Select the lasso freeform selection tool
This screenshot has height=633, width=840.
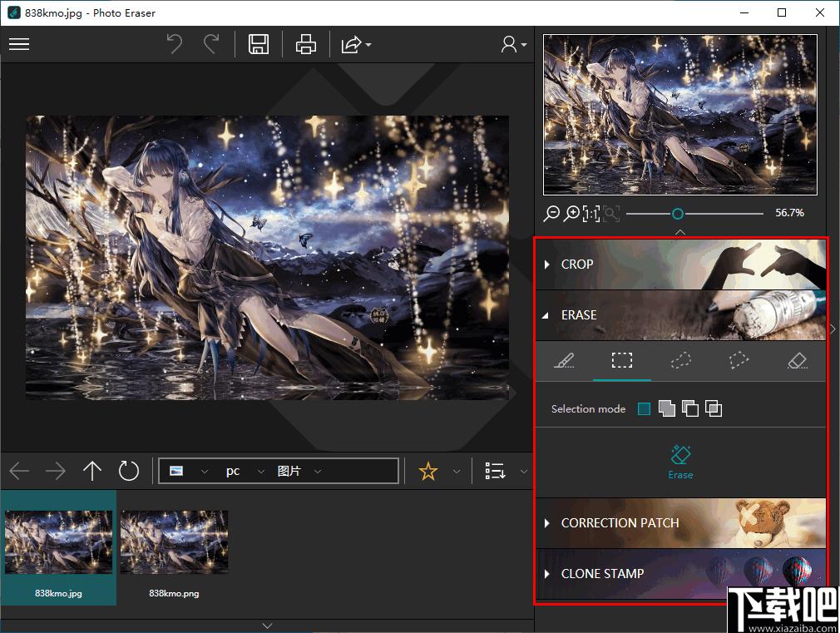click(x=680, y=361)
